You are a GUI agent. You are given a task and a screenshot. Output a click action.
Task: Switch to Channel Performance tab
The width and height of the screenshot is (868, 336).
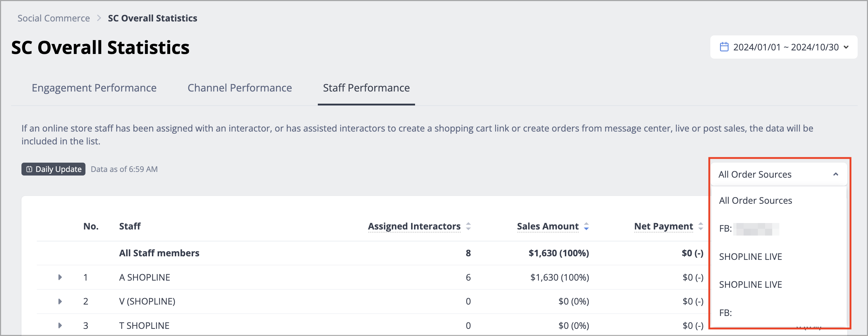[240, 88]
